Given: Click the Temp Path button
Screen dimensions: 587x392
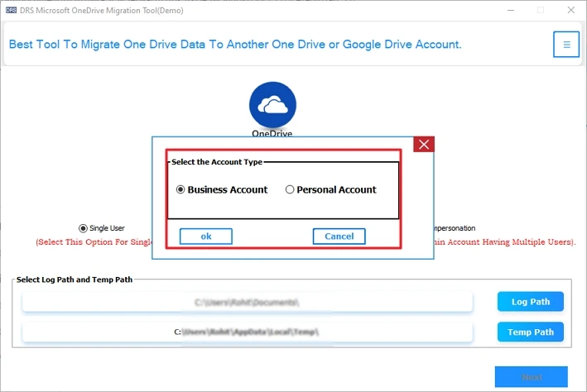Looking at the screenshot, I should (531, 332).
